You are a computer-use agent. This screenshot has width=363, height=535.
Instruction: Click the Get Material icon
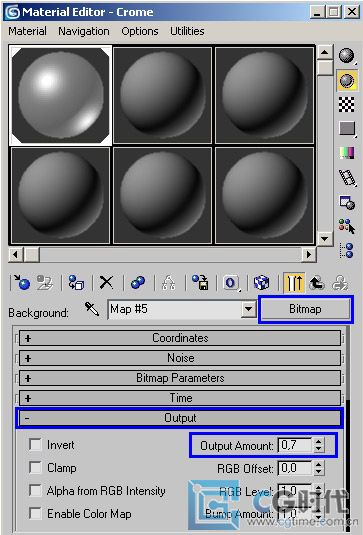(21, 283)
